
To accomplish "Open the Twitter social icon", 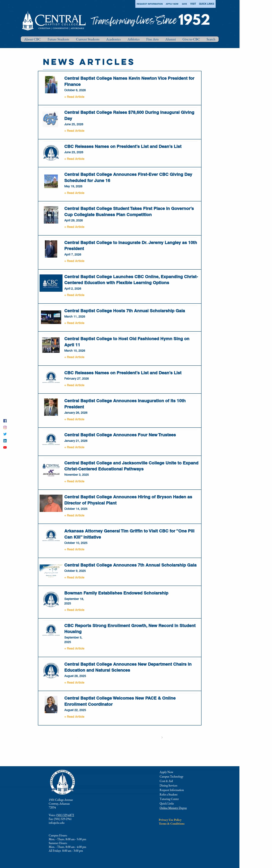I will click(5, 434).
